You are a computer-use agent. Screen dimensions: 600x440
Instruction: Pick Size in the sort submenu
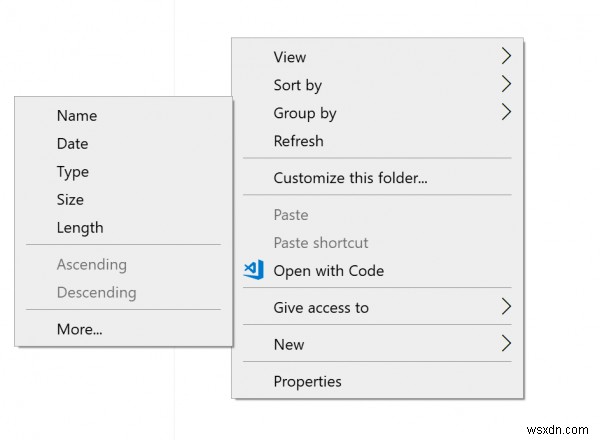pos(70,200)
